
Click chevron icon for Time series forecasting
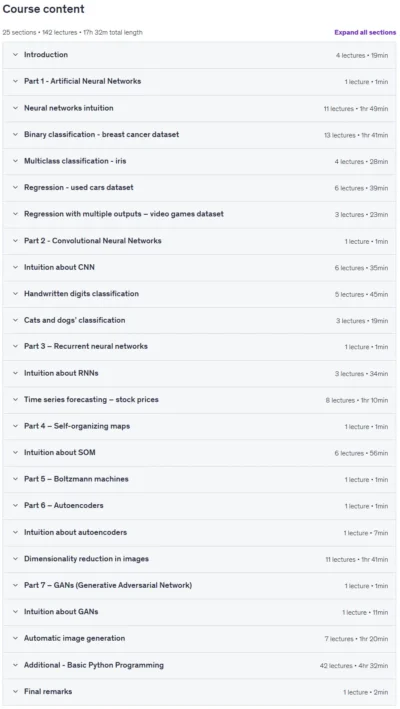15,400
